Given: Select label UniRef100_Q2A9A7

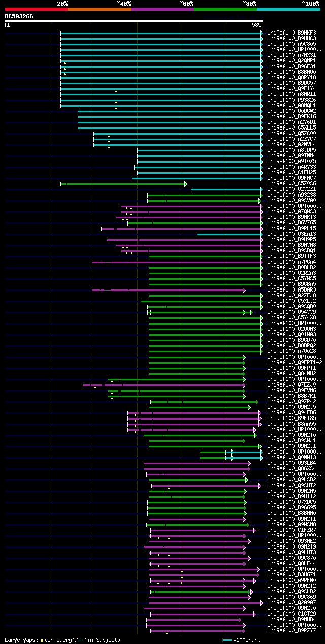Looking at the screenshot, I should 291,603.
